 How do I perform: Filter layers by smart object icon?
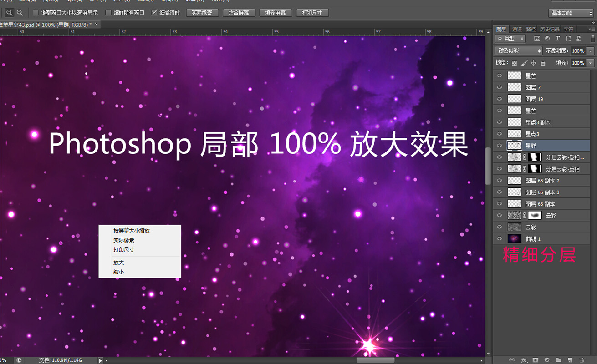[x=578, y=39]
